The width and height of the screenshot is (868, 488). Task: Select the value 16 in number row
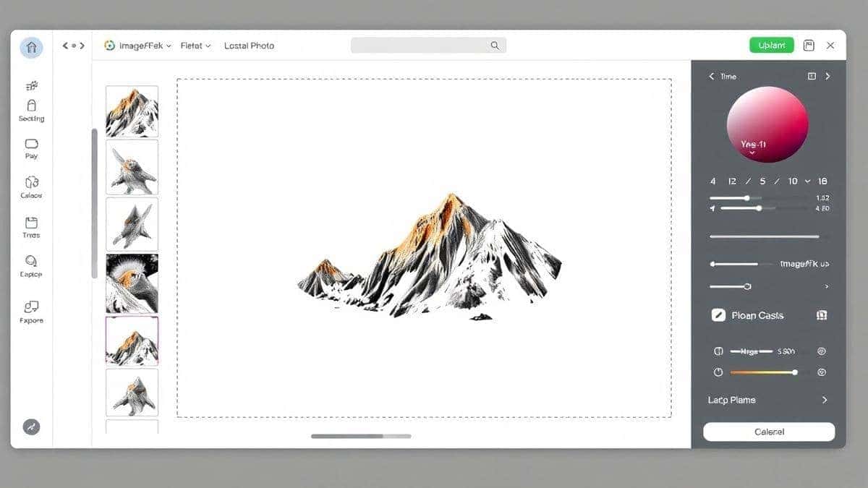822,181
